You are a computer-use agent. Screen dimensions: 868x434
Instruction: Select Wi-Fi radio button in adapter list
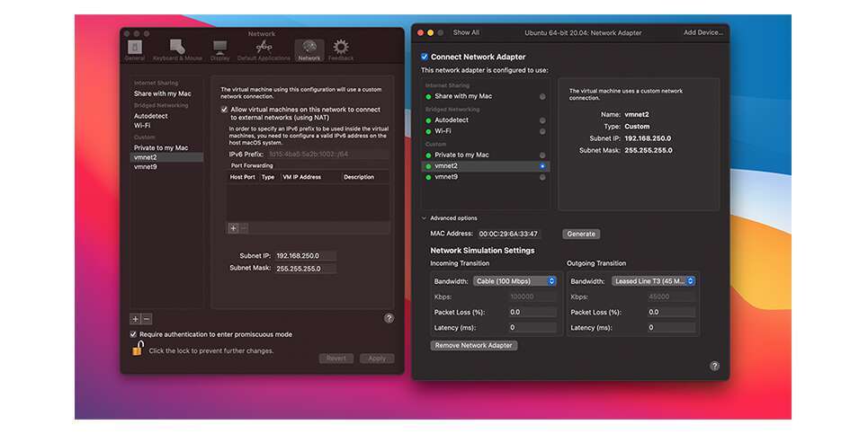(542, 131)
